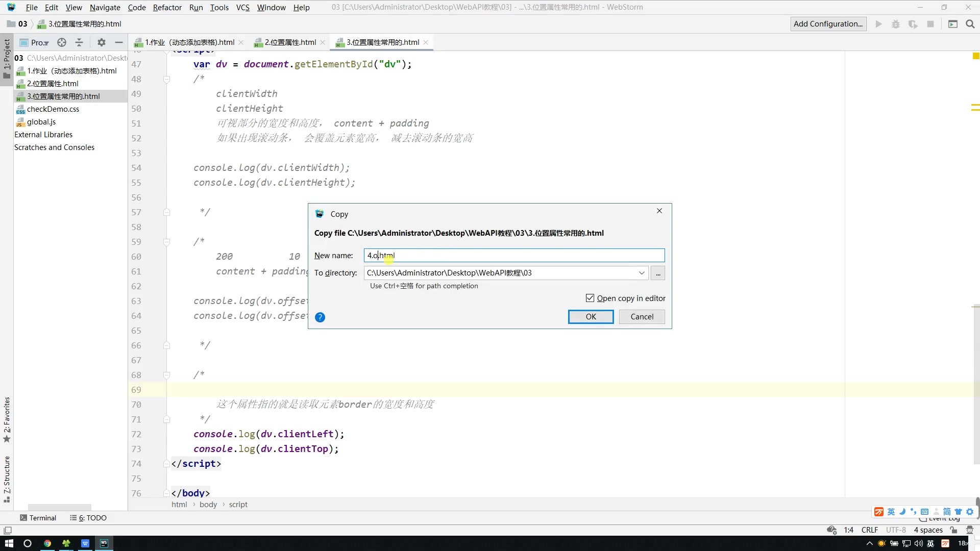Expand the To directory dropdown arrow
This screenshot has width=980, height=551.
coord(642,273)
